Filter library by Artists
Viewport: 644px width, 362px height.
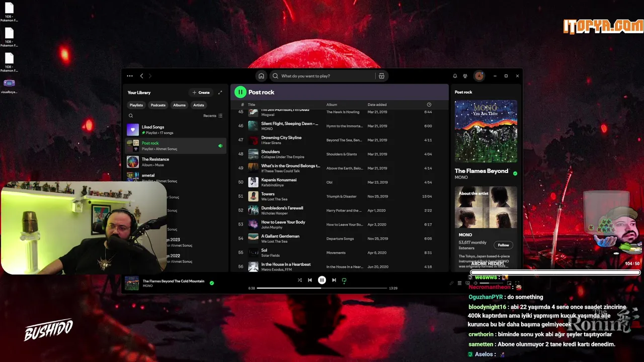click(199, 105)
